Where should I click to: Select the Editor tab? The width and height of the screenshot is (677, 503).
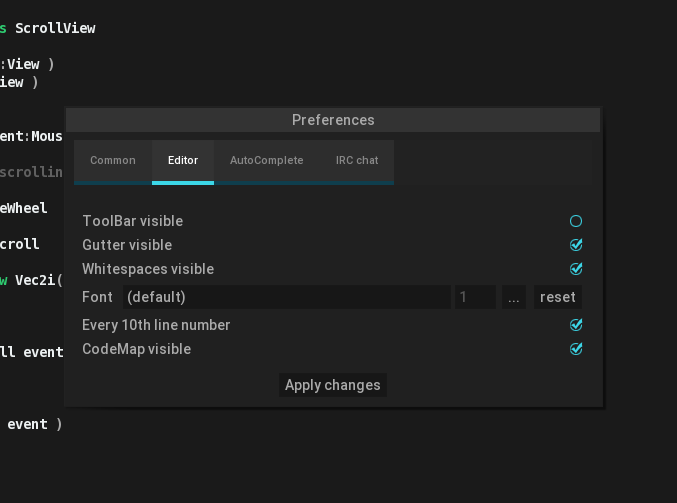[183, 160]
